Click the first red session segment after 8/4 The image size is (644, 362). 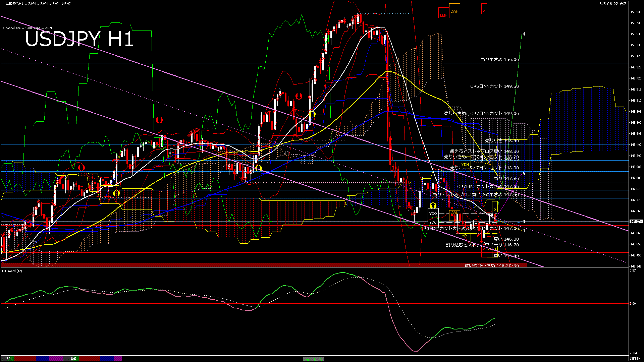point(25,359)
